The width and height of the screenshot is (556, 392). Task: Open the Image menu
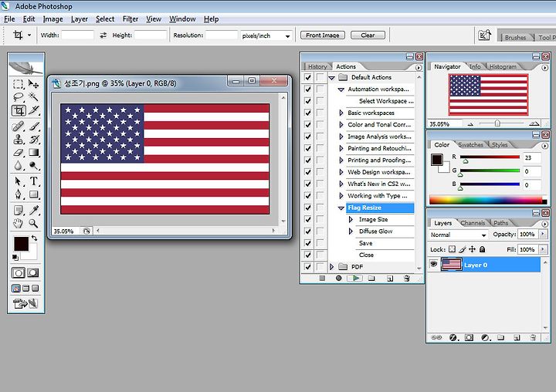[53, 19]
